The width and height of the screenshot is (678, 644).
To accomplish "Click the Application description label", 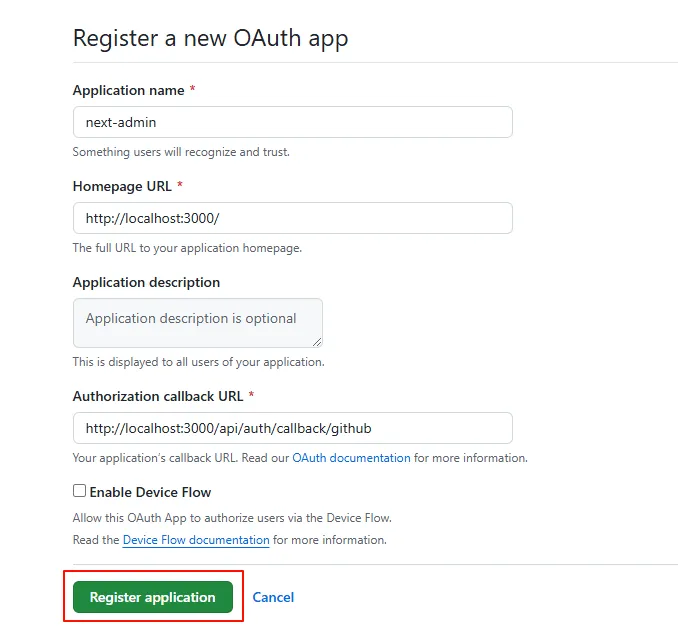I will coord(146,282).
